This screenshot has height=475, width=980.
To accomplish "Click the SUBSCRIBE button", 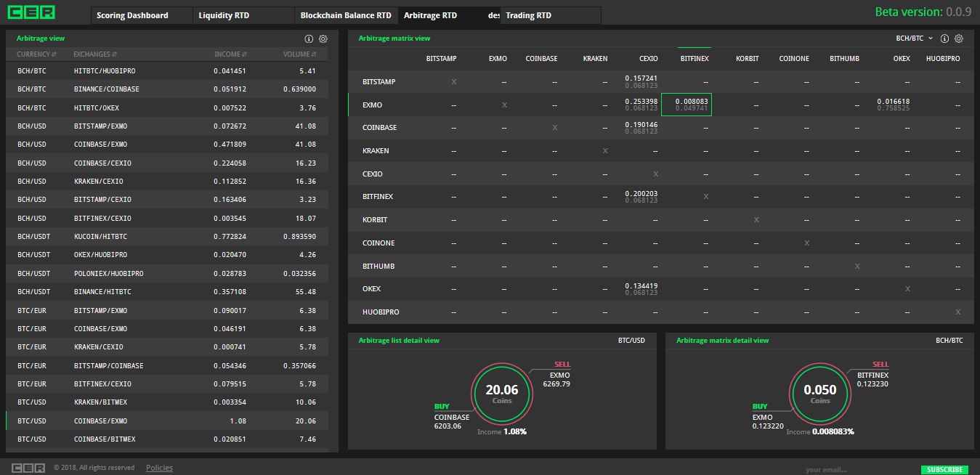I will (944, 469).
